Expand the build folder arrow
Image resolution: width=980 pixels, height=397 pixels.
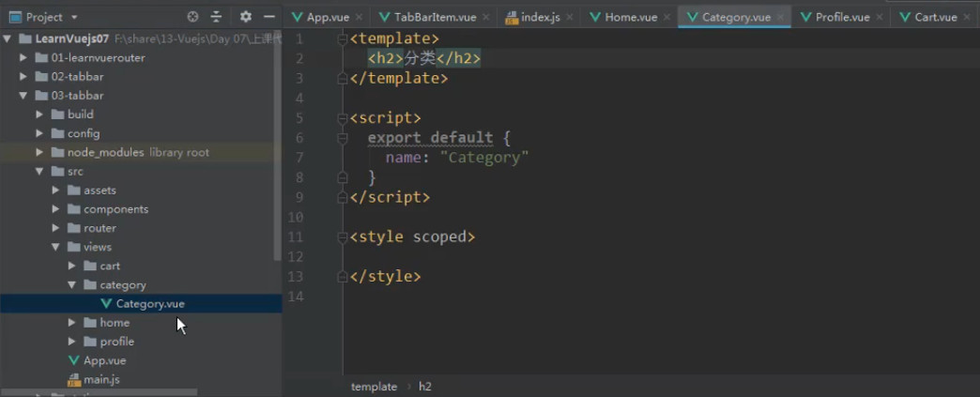[39, 115]
